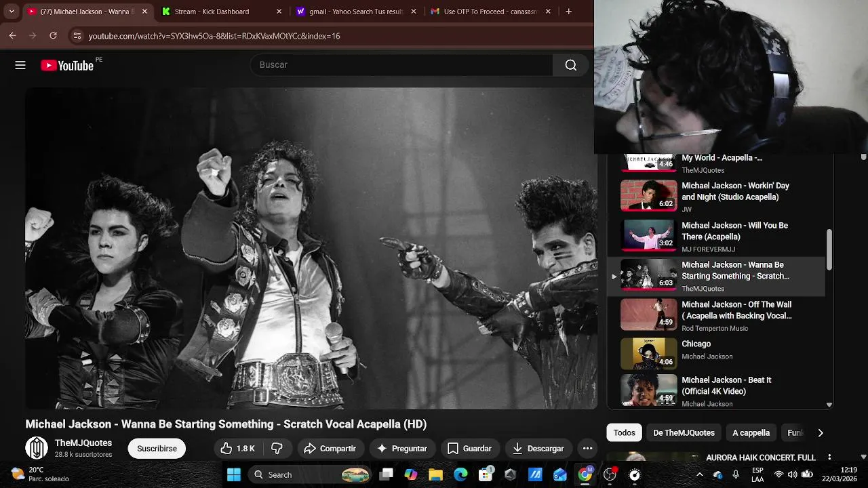868x488 pixels.
Task: Like the video (1.8 K thumbs up)
Action: coord(237,449)
